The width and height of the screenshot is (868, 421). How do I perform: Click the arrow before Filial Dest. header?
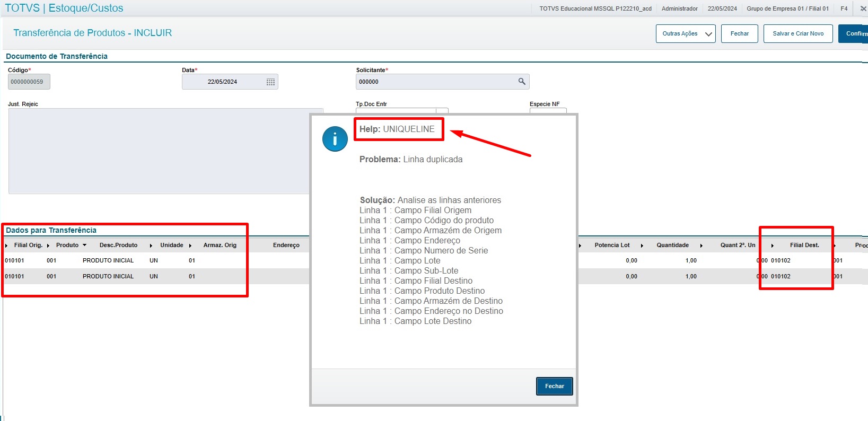[772, 245]
